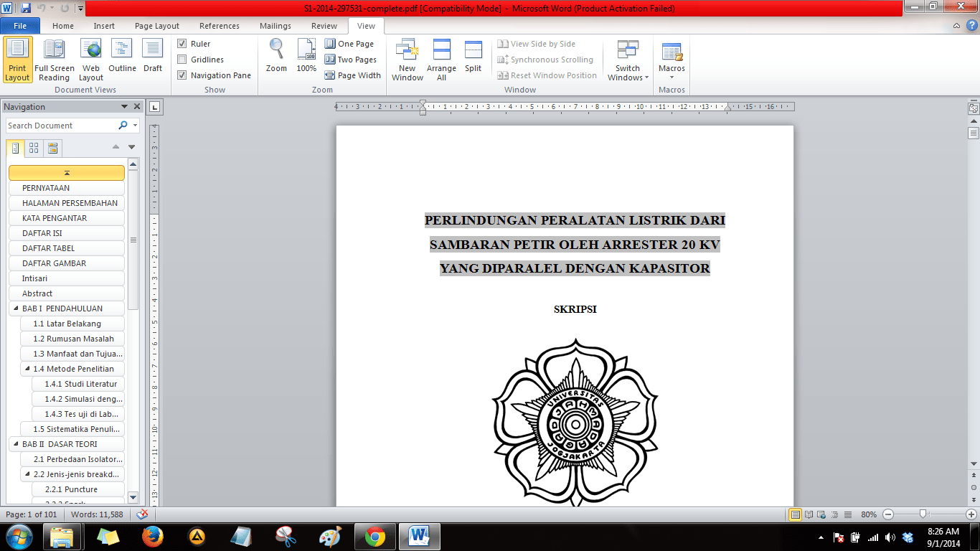Set zoom to 100%
Screen dimensions: 980x551
306,56
